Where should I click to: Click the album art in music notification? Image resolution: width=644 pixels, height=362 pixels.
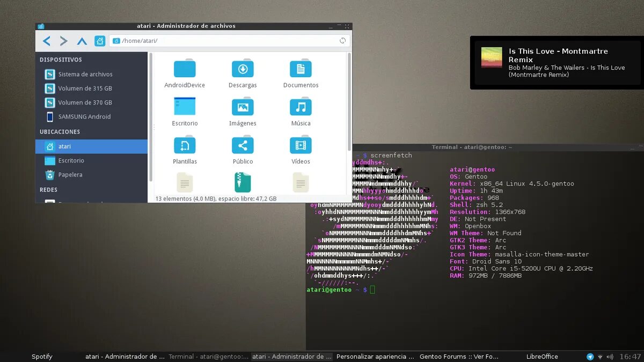pyautogui.click(x=492, y=58)
